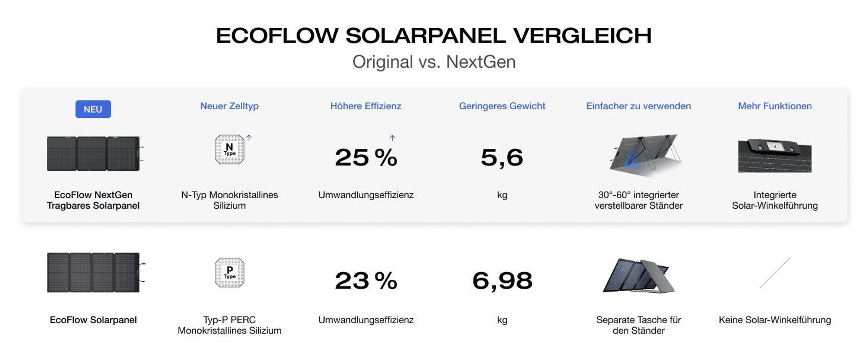Select the Geringeres Gewicht heading
Image resolution: width=868 pixels, height=356 pixels.
(502, 106)
